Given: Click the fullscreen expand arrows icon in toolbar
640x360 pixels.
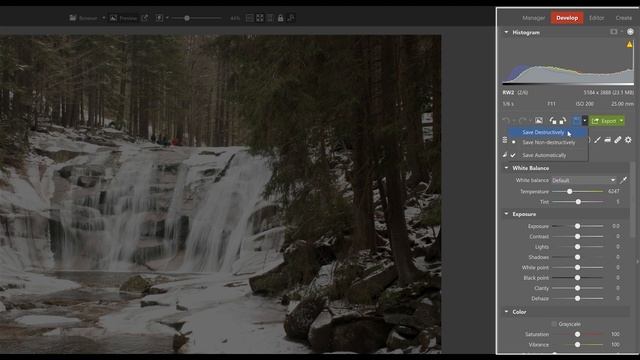Looking at the screenshot, I should 260,18.
